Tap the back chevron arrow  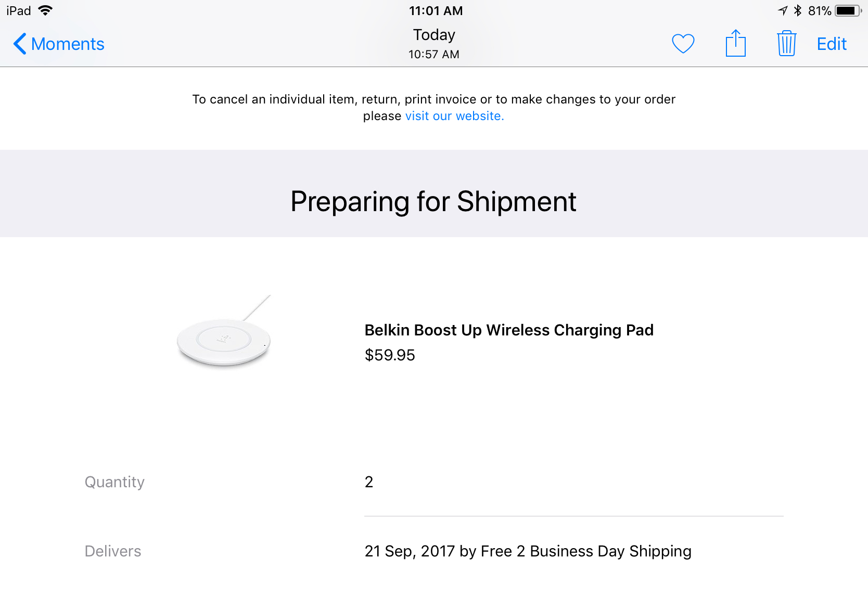tap(20, 44)
